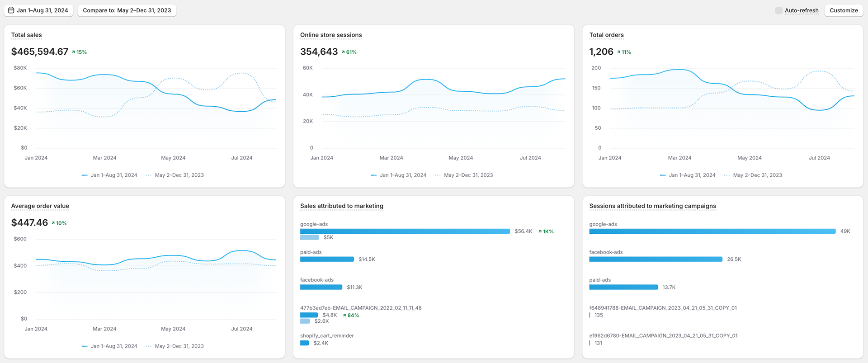Click the google-ads $56.4K sales bar
This screenshot has height=363, width=868.
[405, 231]
